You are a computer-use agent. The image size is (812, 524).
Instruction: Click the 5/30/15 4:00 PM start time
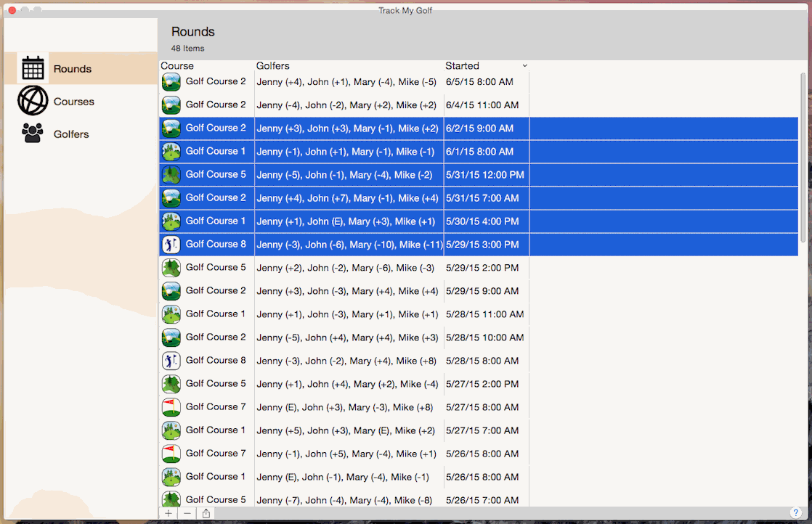point(482,221)
